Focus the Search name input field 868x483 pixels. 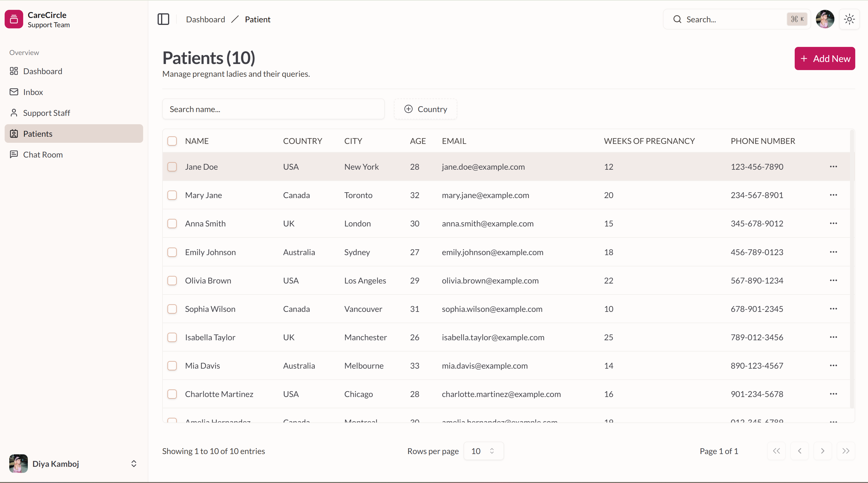[273, 109]
